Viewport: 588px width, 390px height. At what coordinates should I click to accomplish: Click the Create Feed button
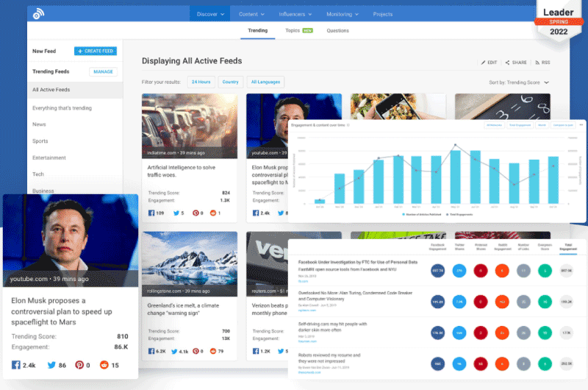point(96,51)
